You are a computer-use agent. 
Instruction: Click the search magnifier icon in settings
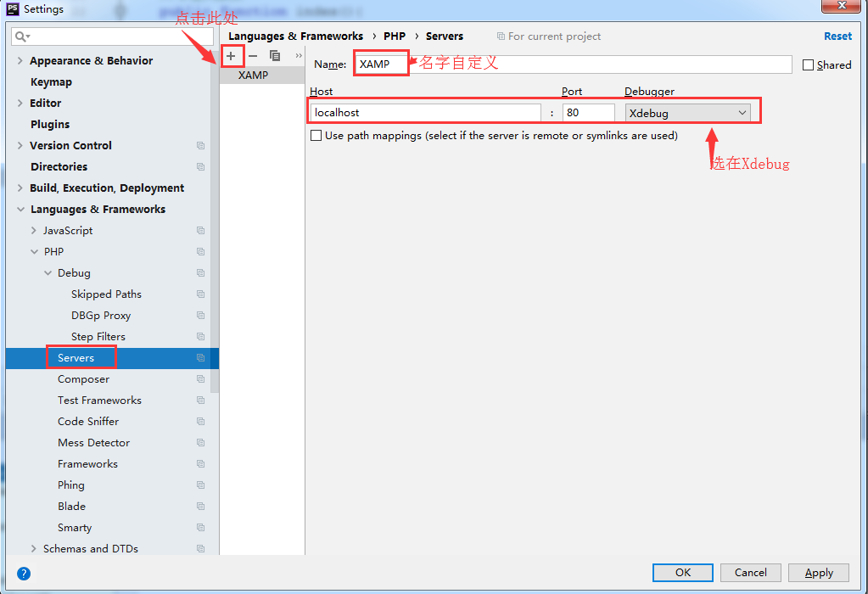click(21, 36)
